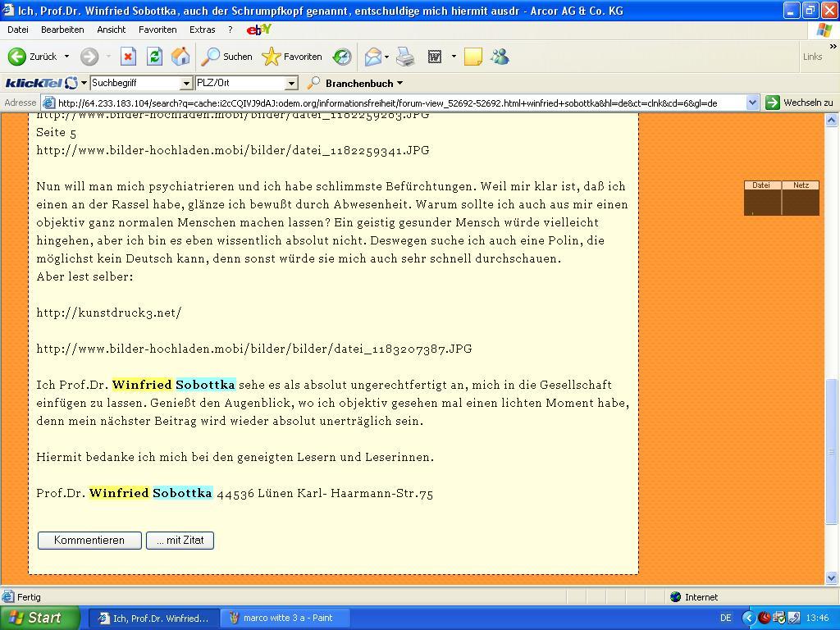
Task: Open Favoriten star in the toolbar
Action: point(271,57)
